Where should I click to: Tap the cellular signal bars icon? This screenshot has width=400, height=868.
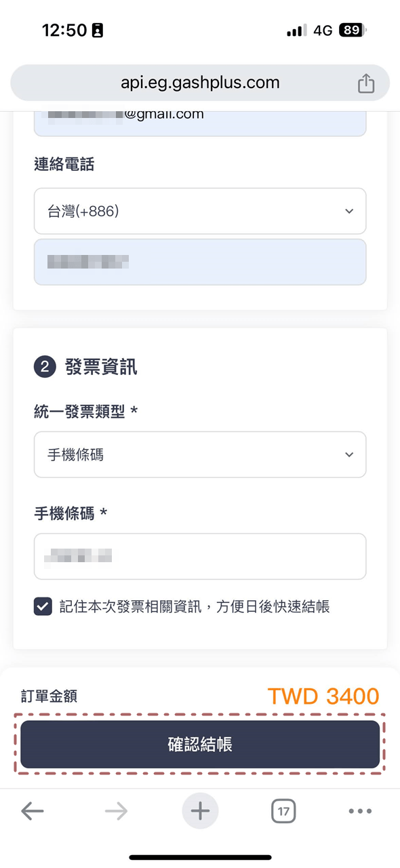point(296,31)
